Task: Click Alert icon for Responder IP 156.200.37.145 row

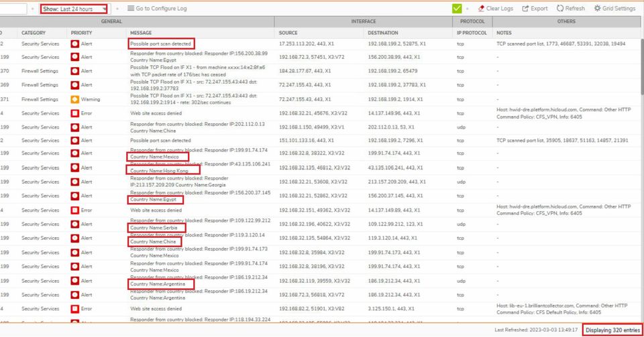Action: pos(74,196)
